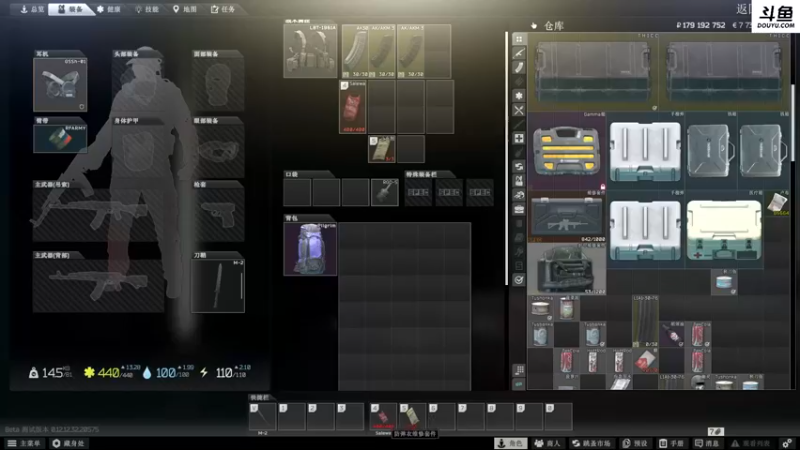Click the empty 面部装备 face cover slot
Image resolution: width=800 pixels, height=450 pixels.
(x=218, y=84)
